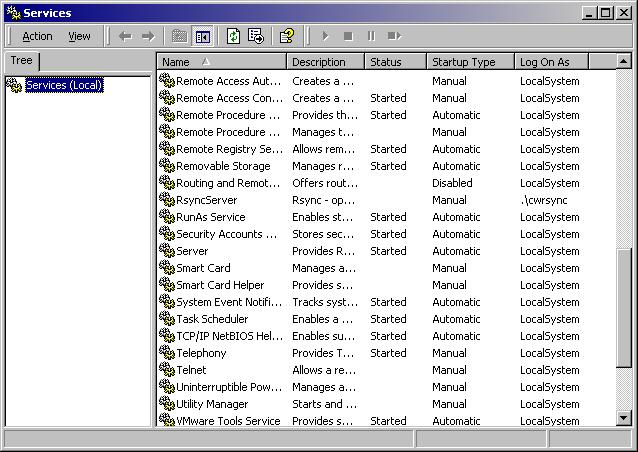Click the Pause Service toolbar button
638x452 pixels.
[x=371, y=36]
